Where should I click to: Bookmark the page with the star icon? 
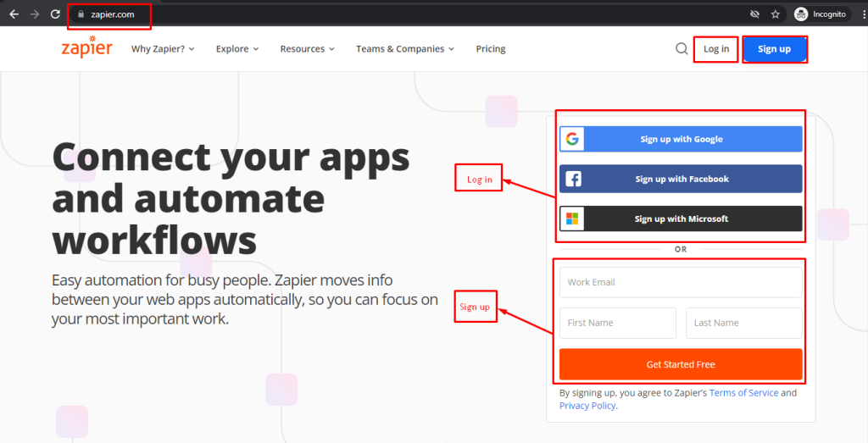pyautogui.click(x=776, y=14)
